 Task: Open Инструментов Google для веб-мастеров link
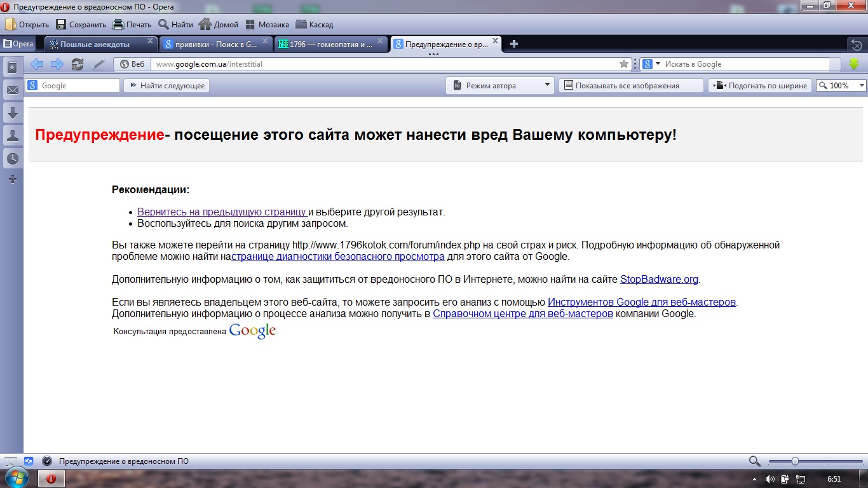click(x=642, y=302)
